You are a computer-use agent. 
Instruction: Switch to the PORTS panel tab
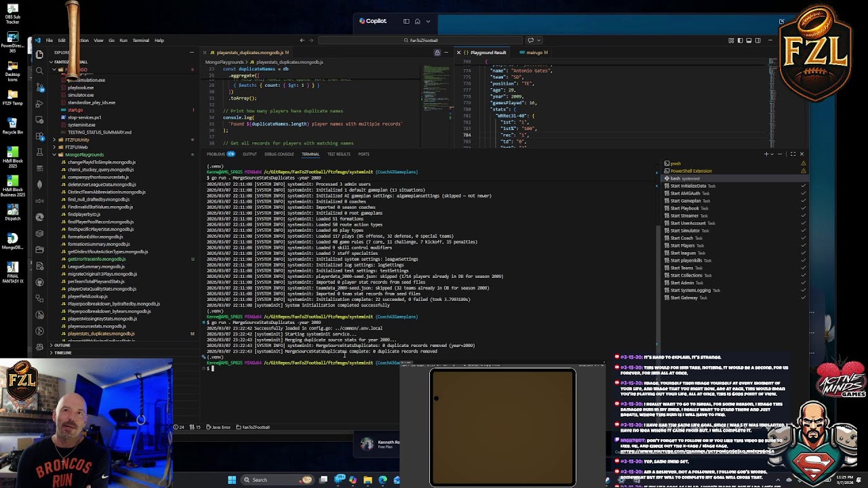point(363,154)
